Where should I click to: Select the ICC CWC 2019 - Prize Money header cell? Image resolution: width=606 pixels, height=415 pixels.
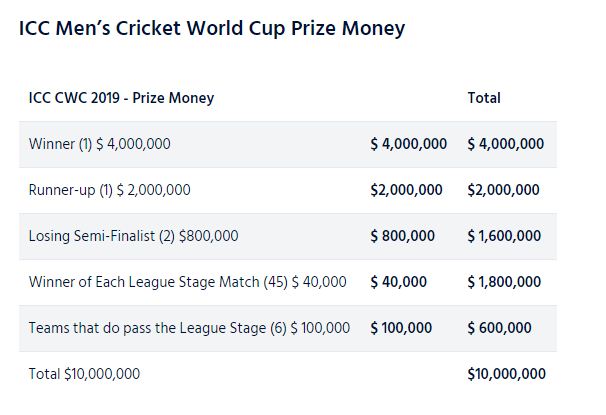point(121,98)
